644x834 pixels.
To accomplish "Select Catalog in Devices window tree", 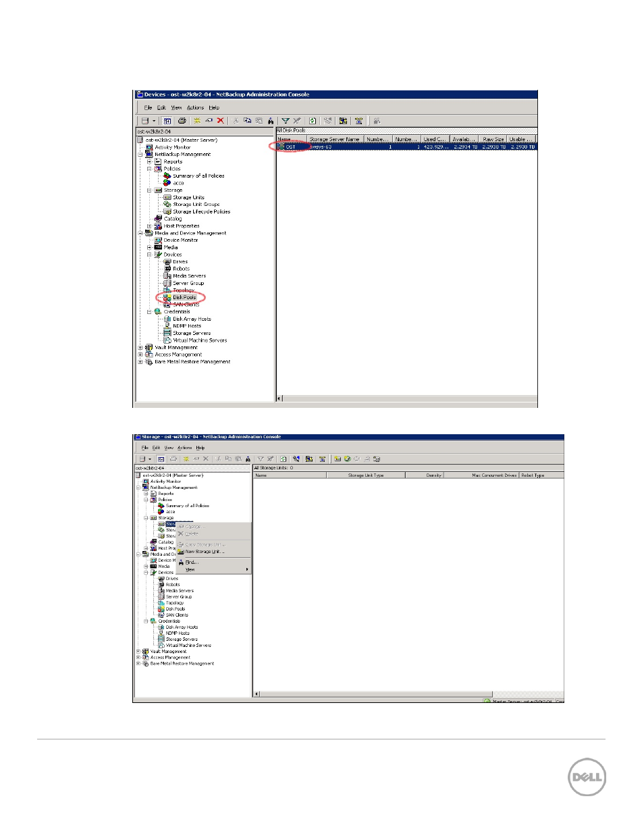I will click(x=173, y=219).
